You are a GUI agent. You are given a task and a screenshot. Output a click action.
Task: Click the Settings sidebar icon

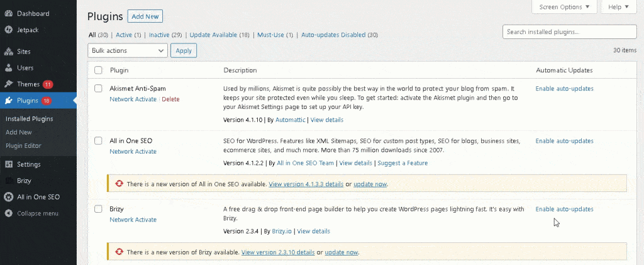9,164
